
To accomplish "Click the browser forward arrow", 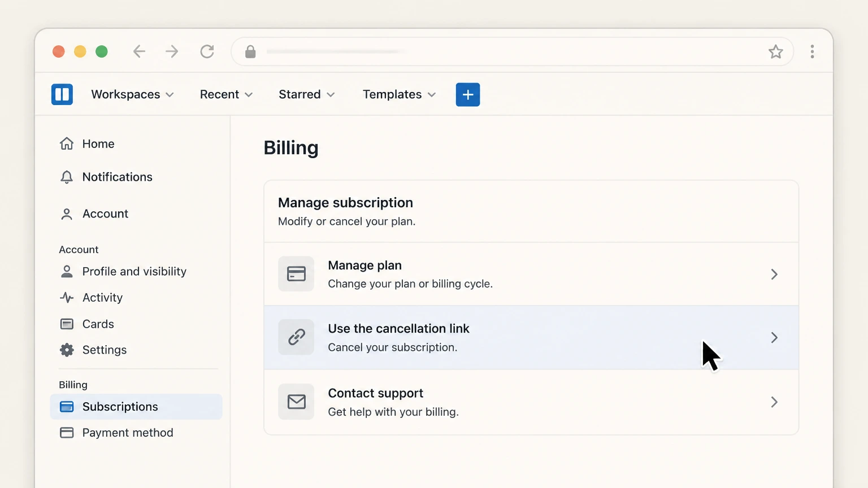I will point(172,51).
